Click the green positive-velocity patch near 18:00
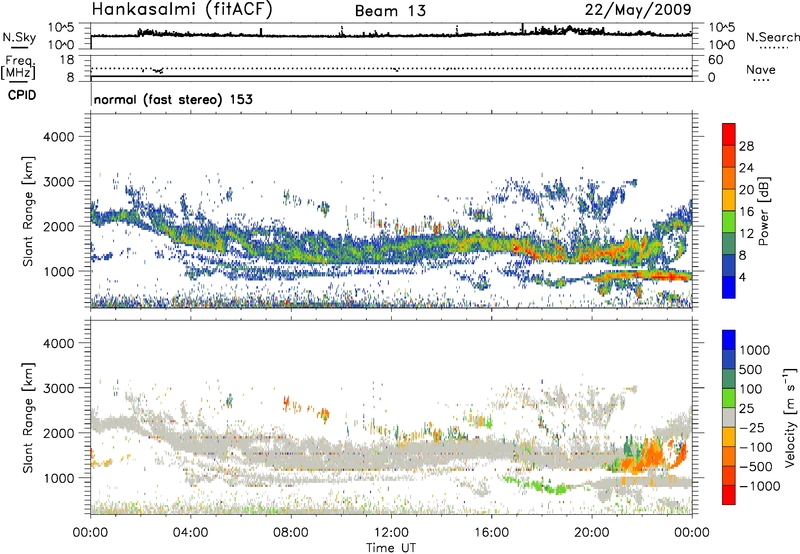This screenshot has width=800, height=554. click(x=554, y=488)
